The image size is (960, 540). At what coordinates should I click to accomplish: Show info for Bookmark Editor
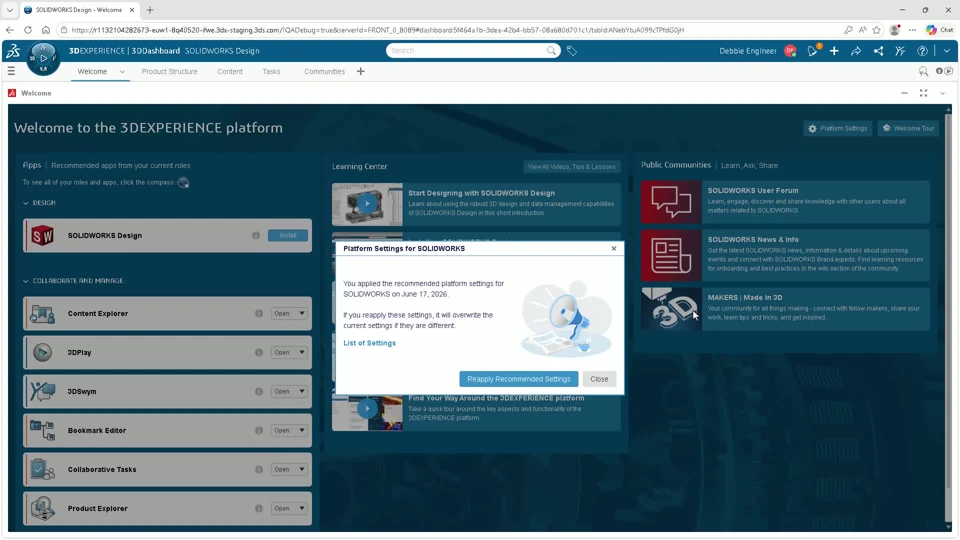259,430
